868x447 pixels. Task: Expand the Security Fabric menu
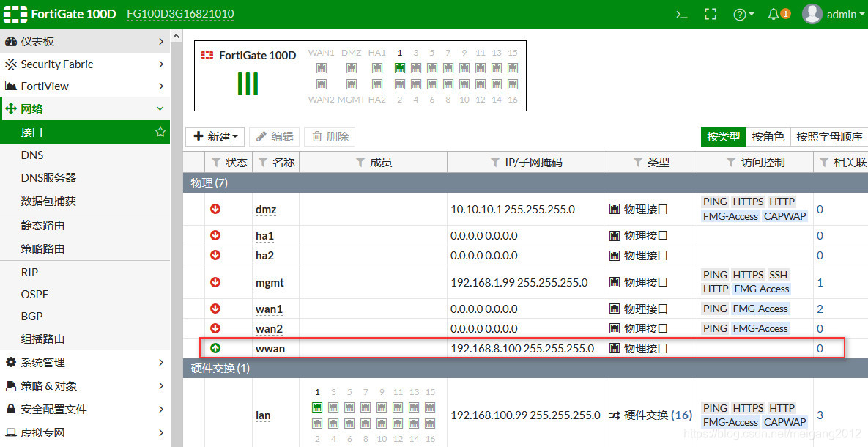[85, 64]
